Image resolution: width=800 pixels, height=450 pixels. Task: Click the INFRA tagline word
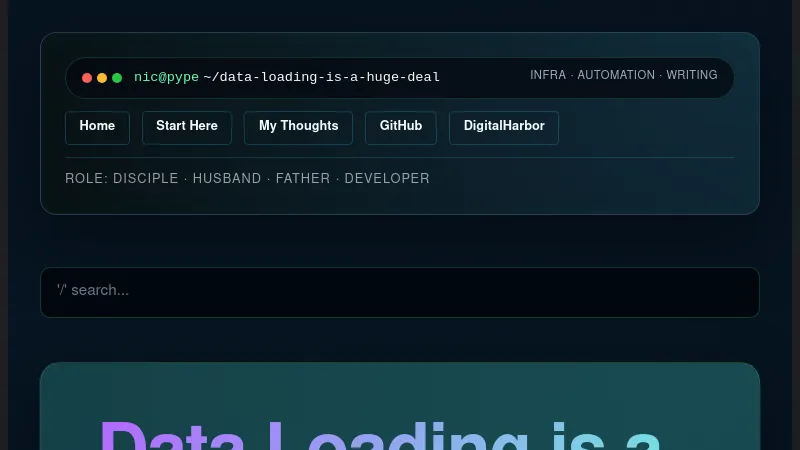548,75
